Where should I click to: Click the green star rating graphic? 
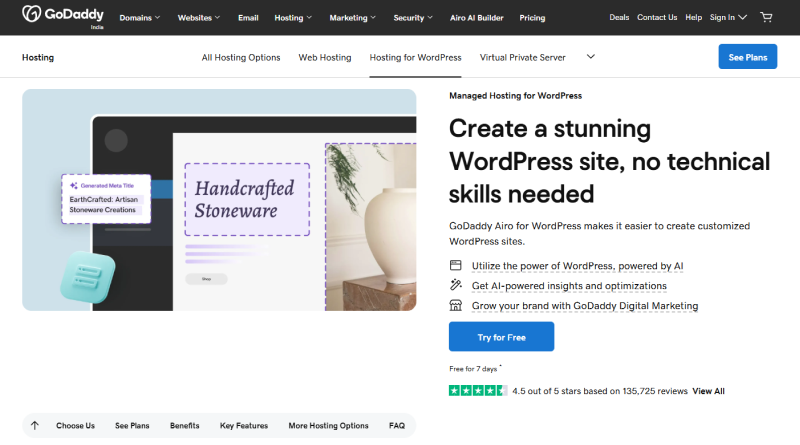478,390
